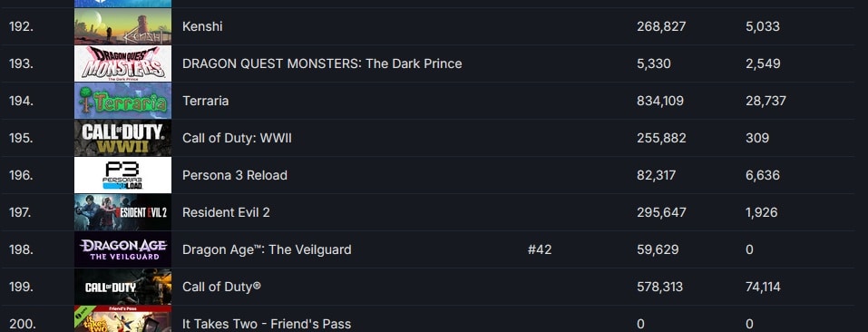Screen dimensions: 868x332
Task: Open the Kenshi game thumbnail
Action: pyautogui.click(x=122, y=26)
